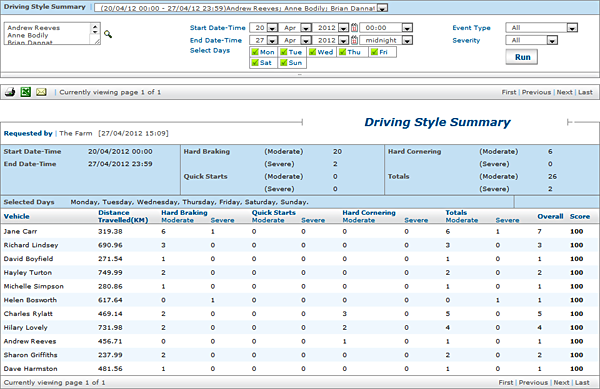Toggle the Wed day checkbox
600x389 pixels.
(x=313, y=52)
